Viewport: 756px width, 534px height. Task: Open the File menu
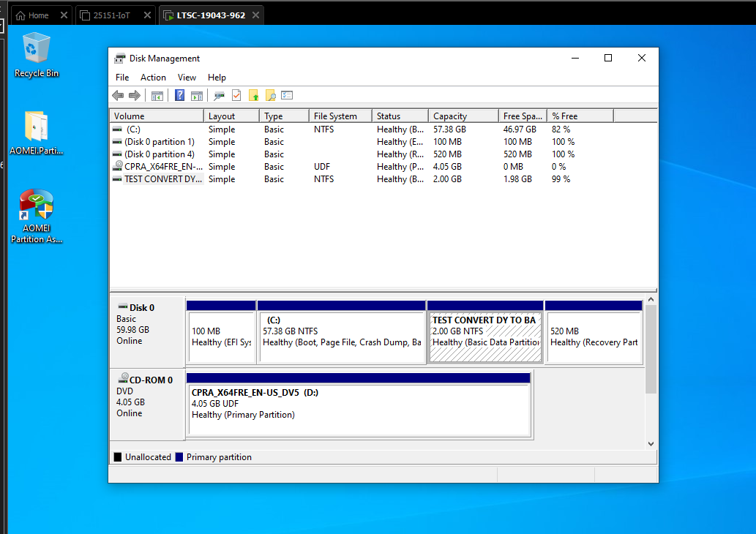tap(122, 77)
